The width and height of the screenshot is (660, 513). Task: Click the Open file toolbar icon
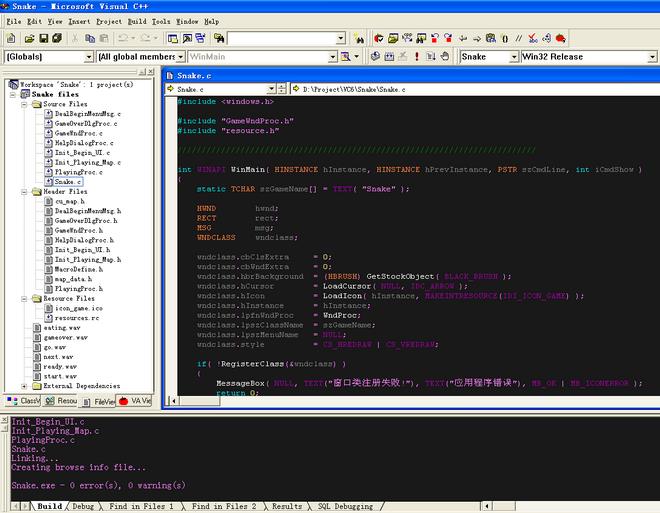coord(29,38)
